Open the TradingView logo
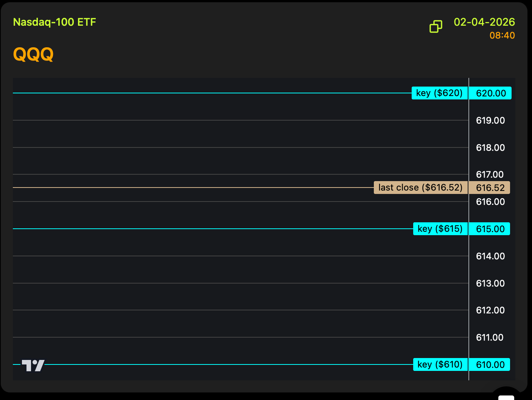Image resolution: width=532 pixels, height=400 pixels. coord(33,365)
